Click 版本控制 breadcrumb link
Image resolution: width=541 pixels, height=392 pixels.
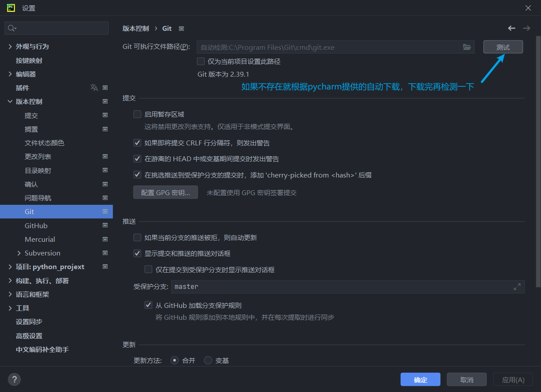[x=136, y=28]
